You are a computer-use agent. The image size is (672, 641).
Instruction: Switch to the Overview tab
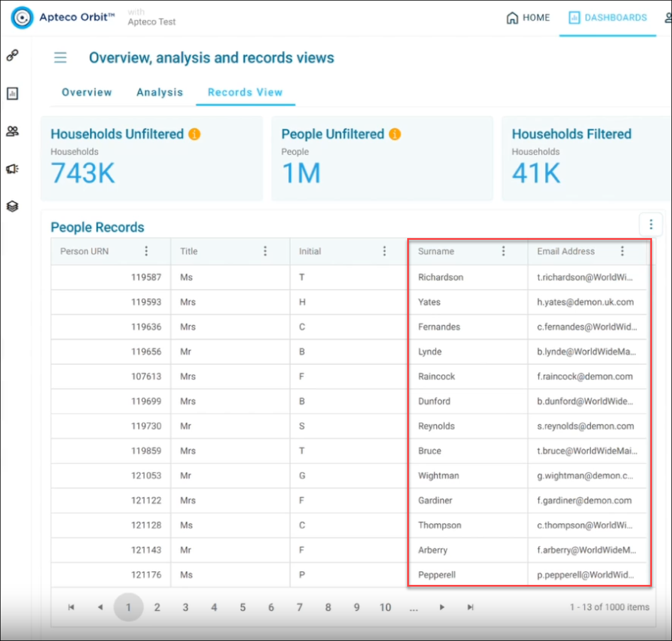[86, 92]
